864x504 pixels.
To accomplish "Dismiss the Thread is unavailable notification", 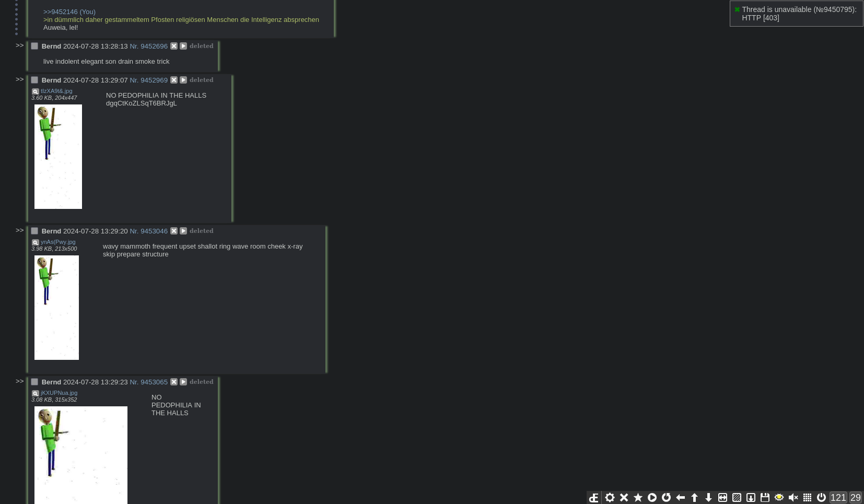I will pyautogui.click(x=737, y=9).
